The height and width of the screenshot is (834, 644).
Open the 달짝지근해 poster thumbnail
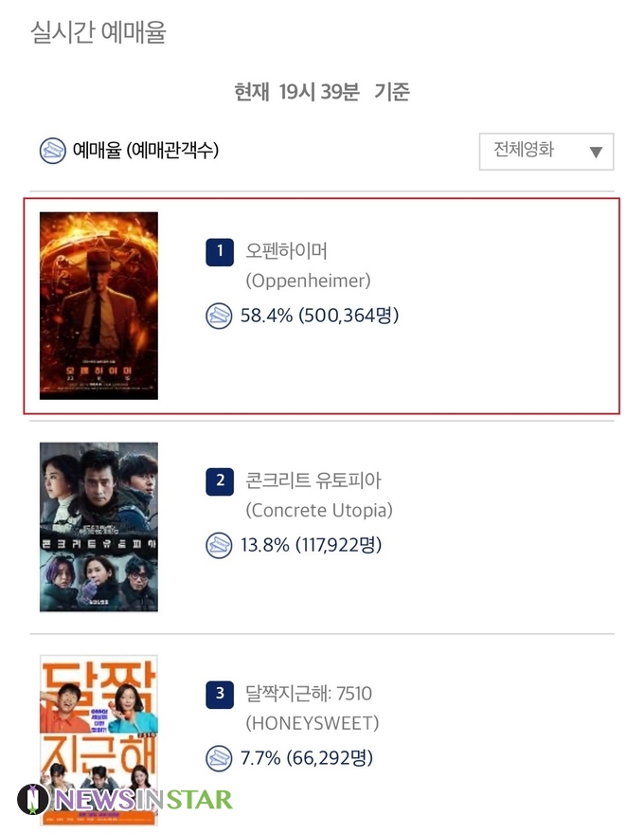[x=98, y=740]
